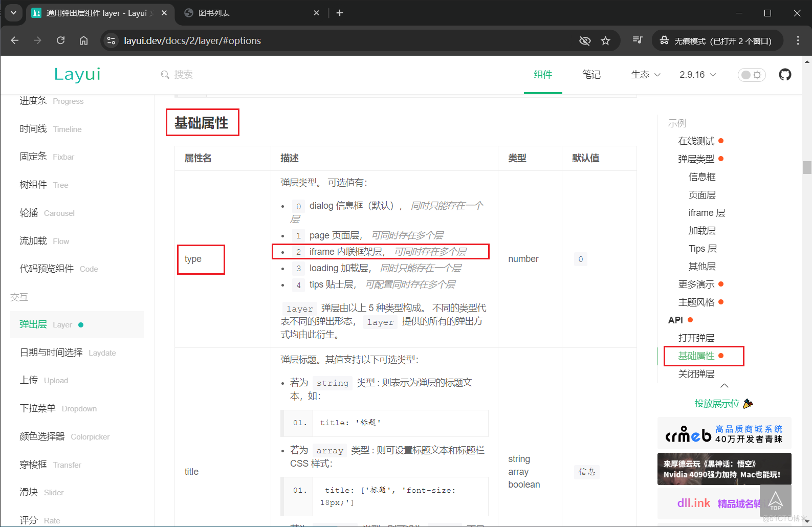Open the crmeb 高品质商城系统 ad banner

tap(724, 433)
